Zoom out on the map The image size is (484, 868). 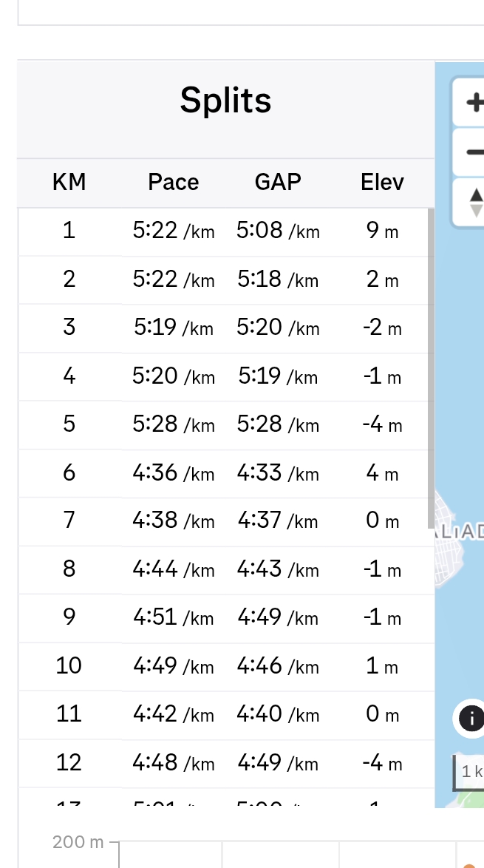tap(471, 152)
